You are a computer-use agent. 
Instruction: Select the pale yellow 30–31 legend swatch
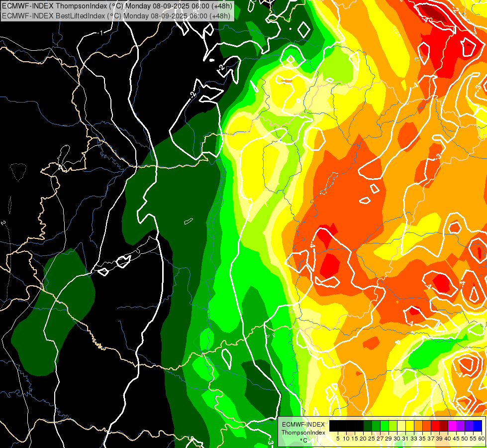point(401,426)
